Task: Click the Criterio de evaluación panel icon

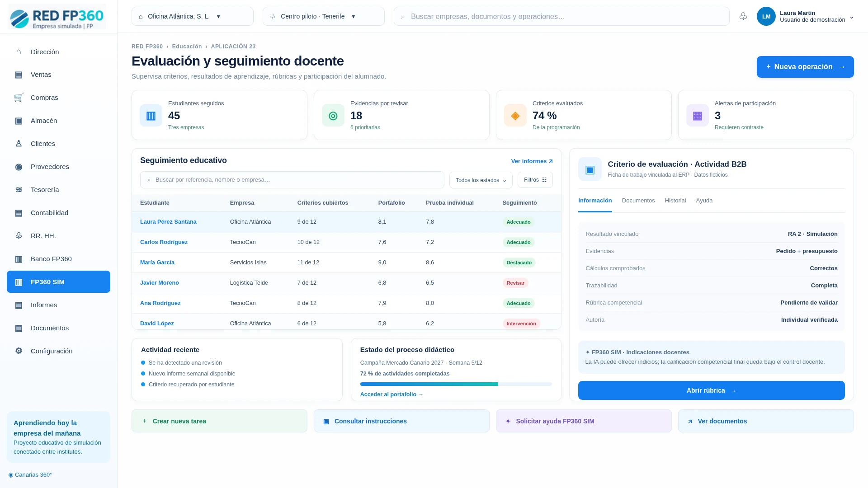Action: [x=590, y=169]
